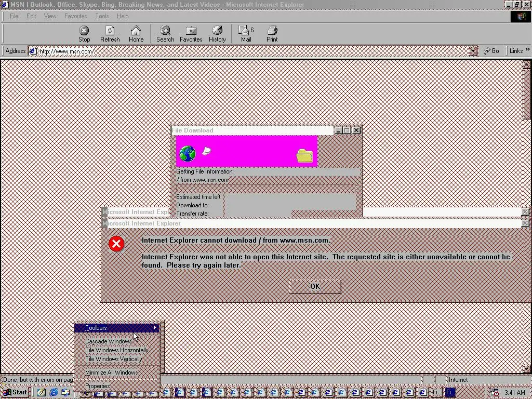Screen dimensions: 532x399
Task: Select Tile Windows Horizontally
Action: click(x=117, y=350)
